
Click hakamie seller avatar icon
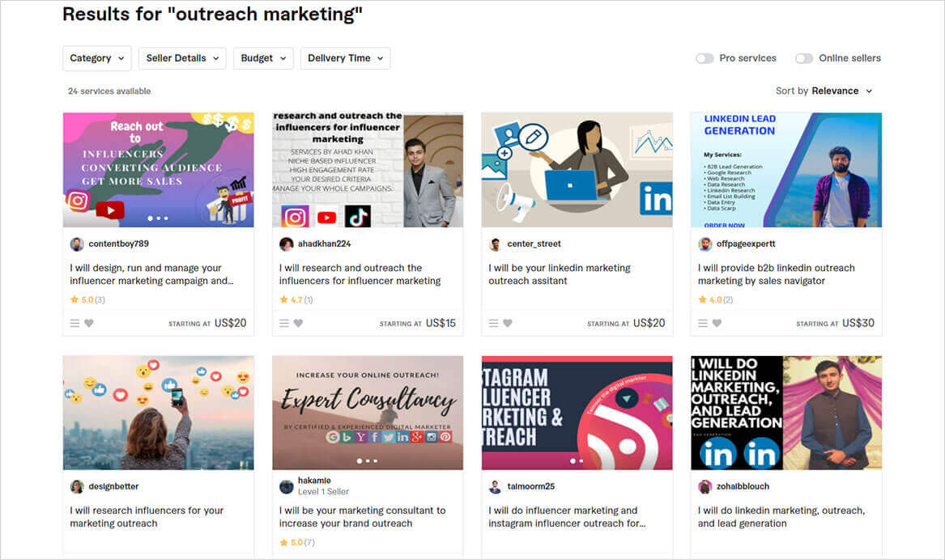click(287, 486)
